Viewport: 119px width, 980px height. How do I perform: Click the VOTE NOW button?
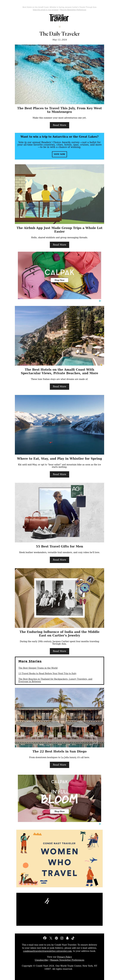click(x=59, y=154)
